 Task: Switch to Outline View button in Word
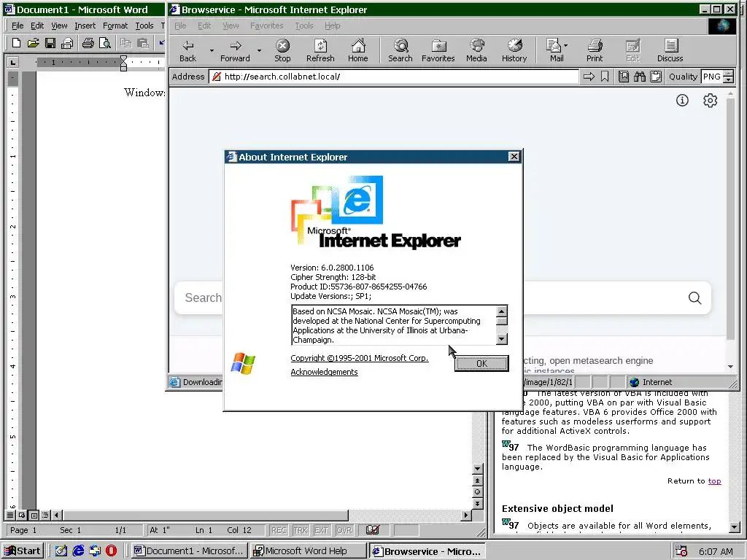point(46,516)
